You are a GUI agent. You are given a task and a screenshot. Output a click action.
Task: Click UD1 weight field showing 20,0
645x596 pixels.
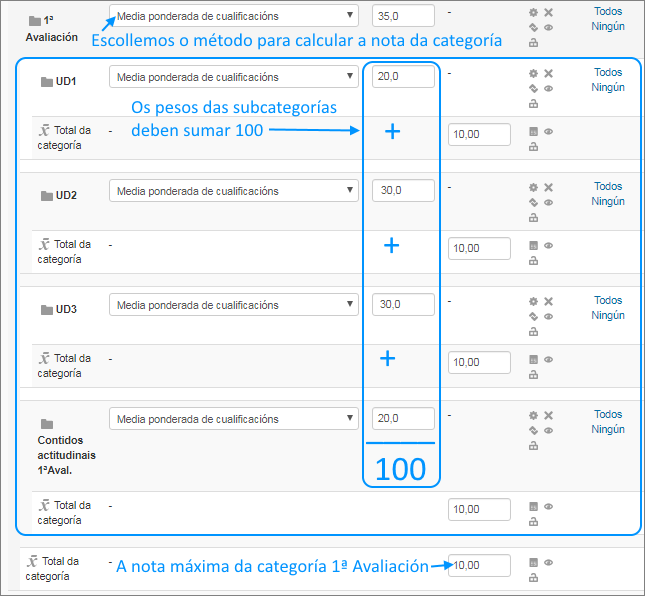coord(403,77)
